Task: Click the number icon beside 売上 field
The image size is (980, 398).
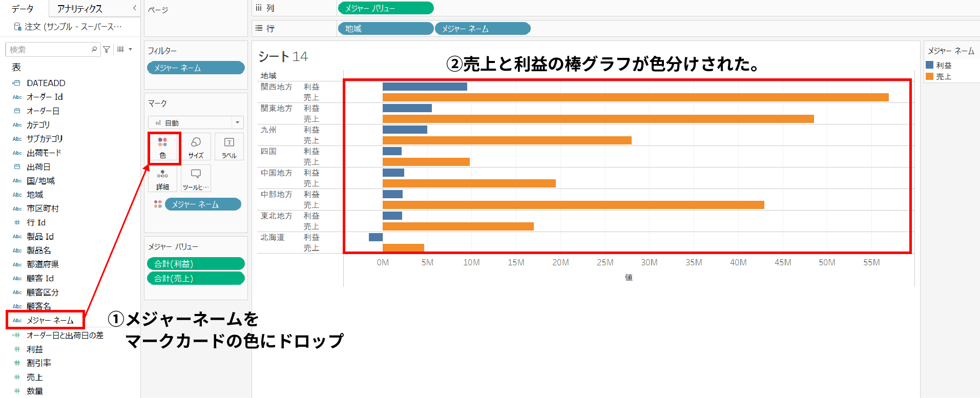Action: (17, 377)
